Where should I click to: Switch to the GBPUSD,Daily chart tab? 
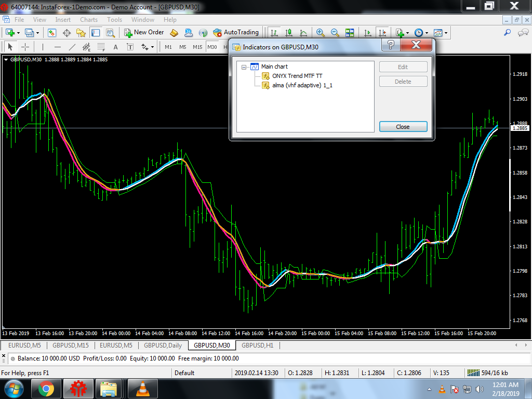pyautogui.click(x=163, y=345)
